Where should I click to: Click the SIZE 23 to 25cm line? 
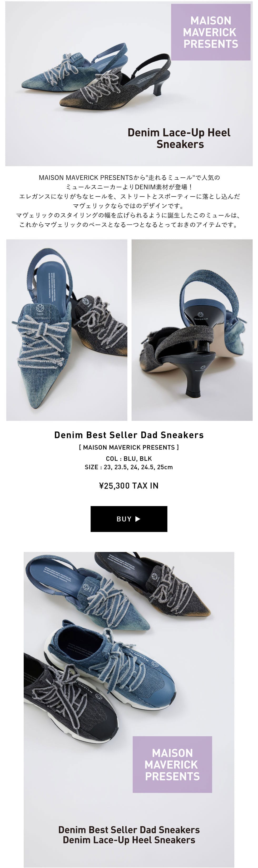pyautogui.click(x=129, y=467)
